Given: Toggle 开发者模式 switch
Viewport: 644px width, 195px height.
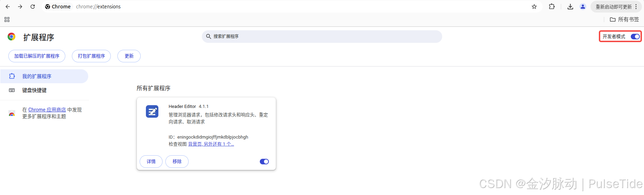Looking at the screenshot, I should click(635, 37).
